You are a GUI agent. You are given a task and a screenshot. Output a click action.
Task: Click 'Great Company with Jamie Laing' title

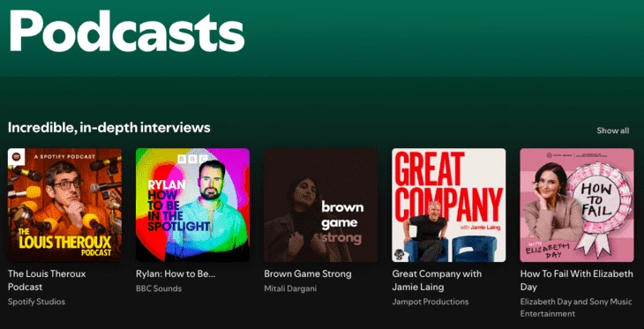[x=437, y=280]
